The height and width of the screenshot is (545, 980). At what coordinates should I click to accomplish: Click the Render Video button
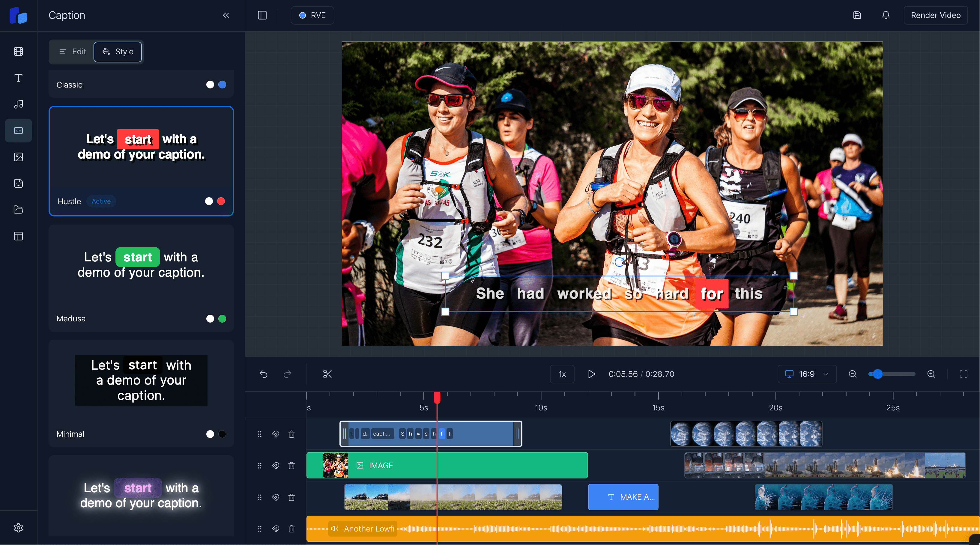[x=936, y=15]
